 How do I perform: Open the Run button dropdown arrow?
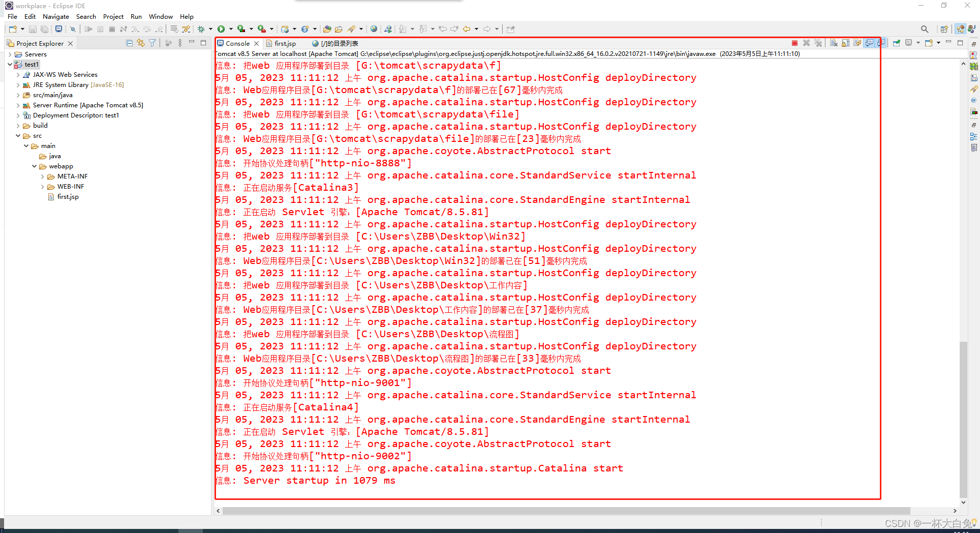click(231, 29)
